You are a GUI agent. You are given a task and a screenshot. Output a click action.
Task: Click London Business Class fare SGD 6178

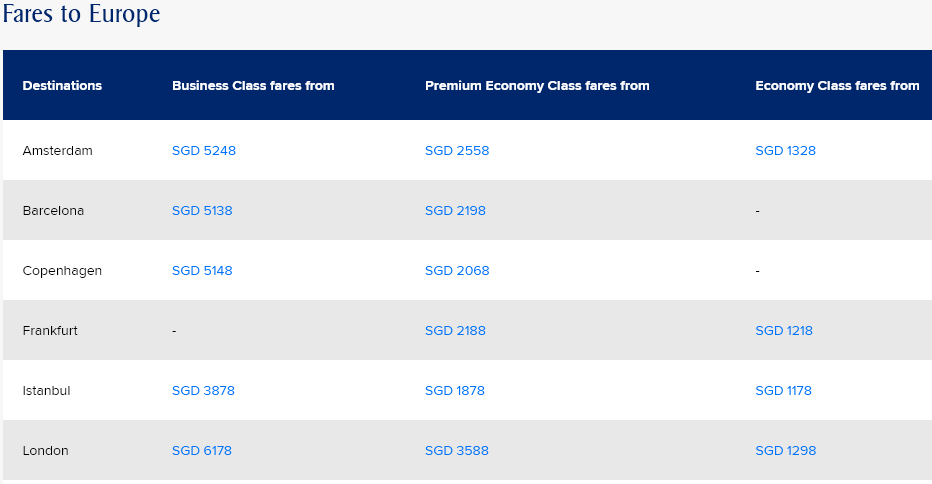202,451
